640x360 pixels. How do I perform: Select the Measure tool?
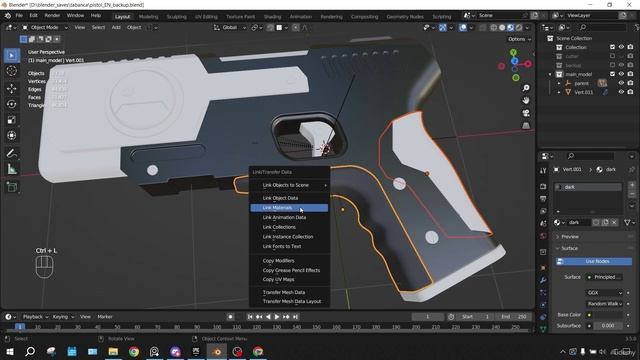[12, 169]
